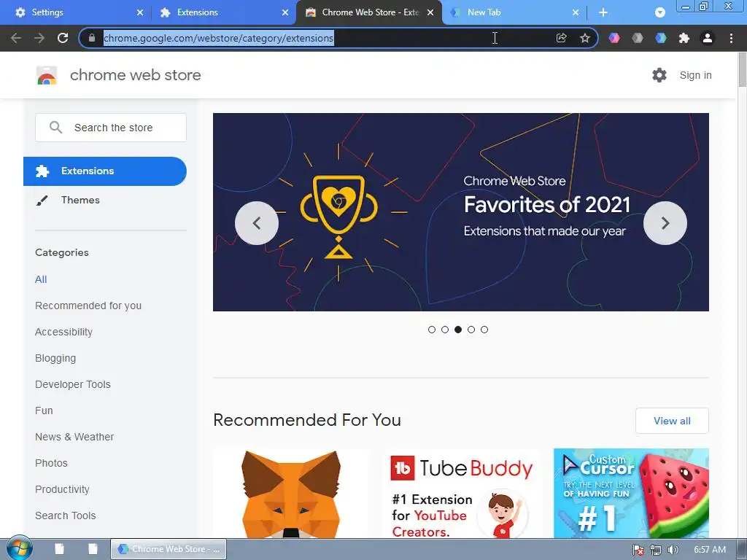Image resolution: width=747 pixels, height=560 pixels.
Task: Open a new tab with the plus button
Action: 603,12
